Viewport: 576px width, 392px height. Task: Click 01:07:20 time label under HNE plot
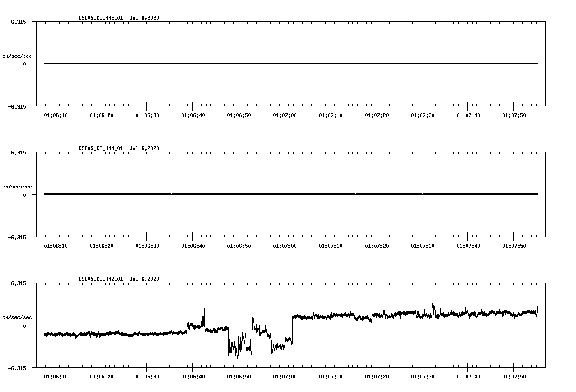(x=376, y=115)
